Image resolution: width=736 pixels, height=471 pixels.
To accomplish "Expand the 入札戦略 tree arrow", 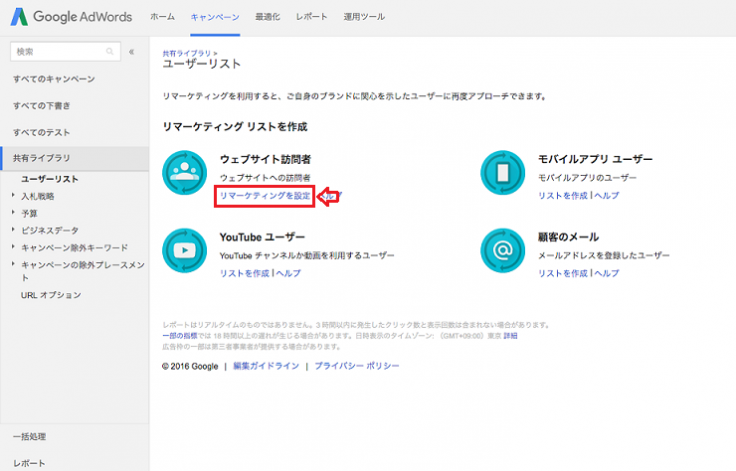I will [x=14, y=195].
